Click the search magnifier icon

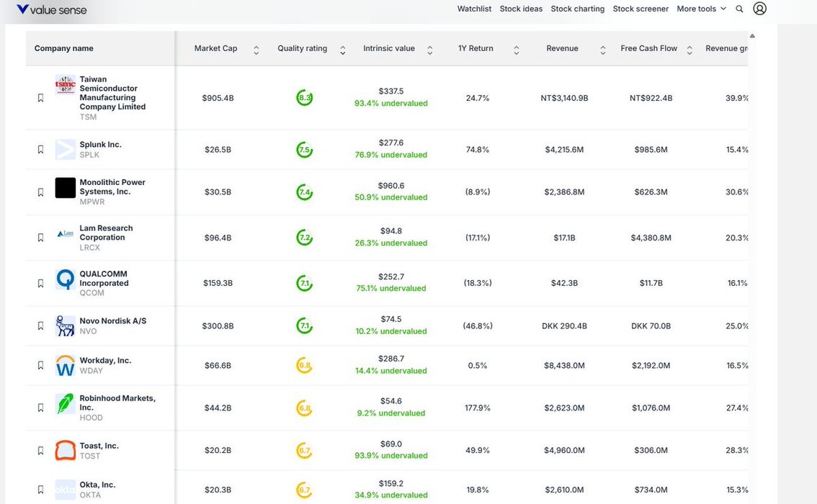click(739, 9)
